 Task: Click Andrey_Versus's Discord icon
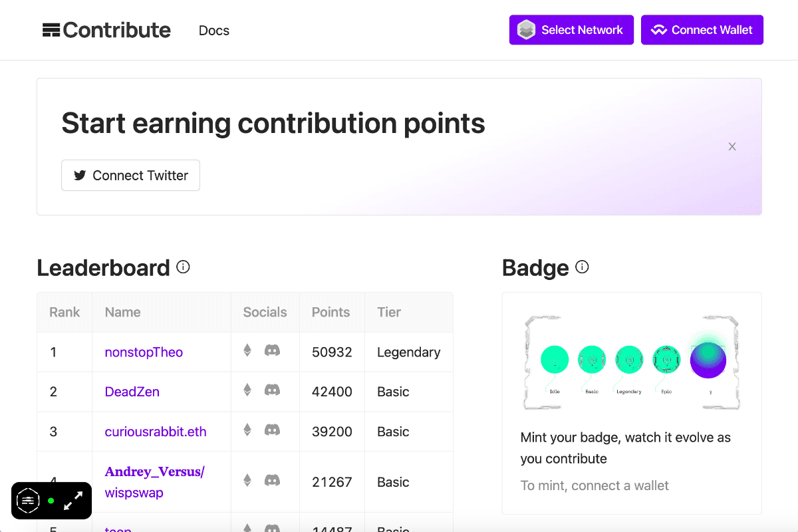272,480
